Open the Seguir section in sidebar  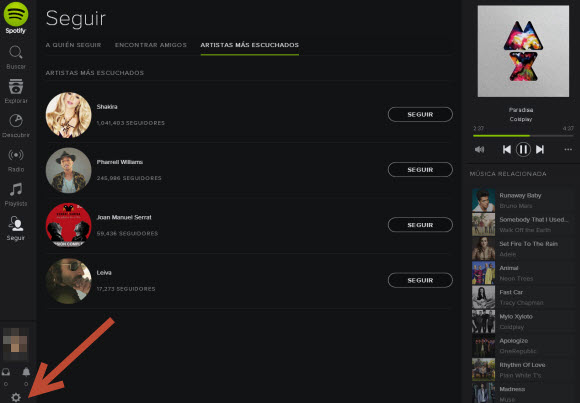tap(16, 229)
